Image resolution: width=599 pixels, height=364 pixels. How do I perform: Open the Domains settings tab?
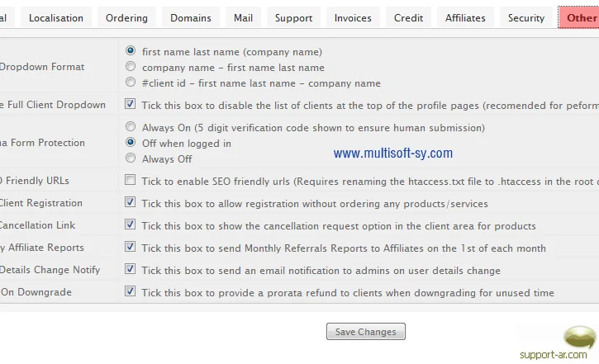tap(191, 17)
